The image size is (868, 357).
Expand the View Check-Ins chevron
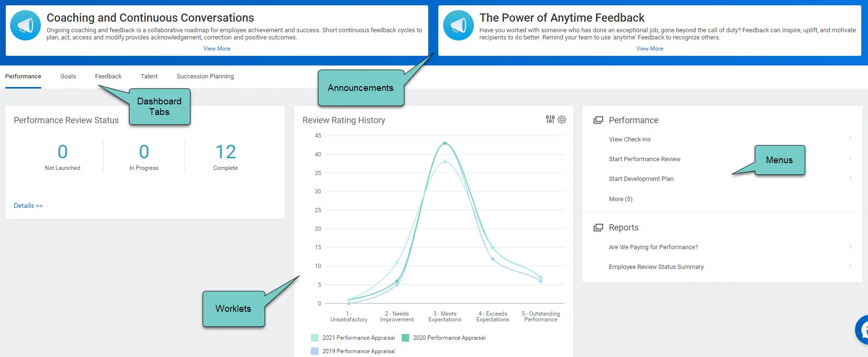tap(850, 139)
